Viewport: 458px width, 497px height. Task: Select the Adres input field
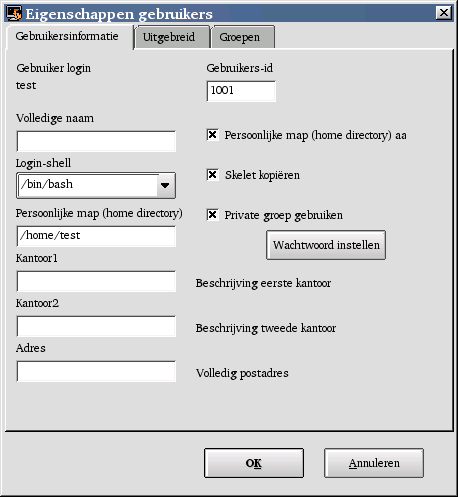tap(96, 371)
